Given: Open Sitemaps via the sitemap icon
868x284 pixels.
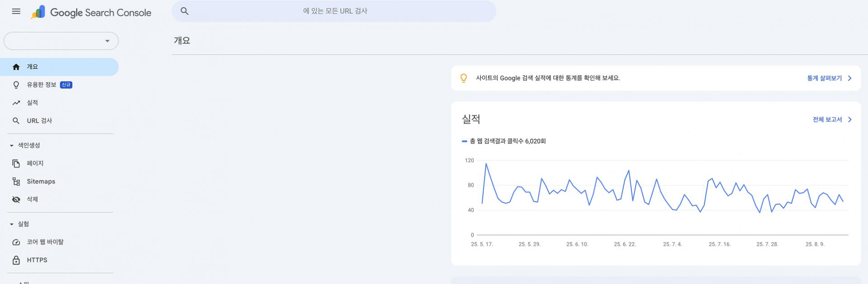Looking at the screenshot, I should [16, 181].
